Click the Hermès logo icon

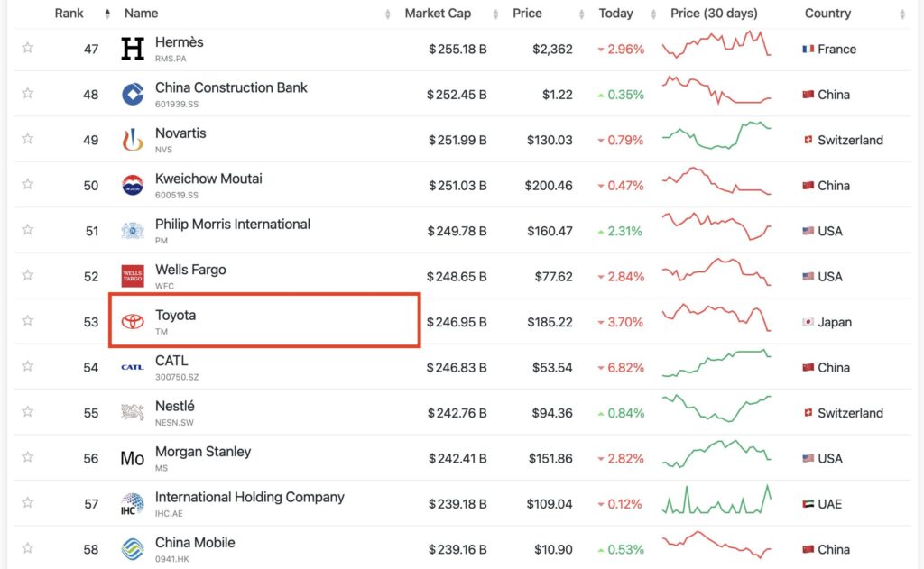point(133,49)
